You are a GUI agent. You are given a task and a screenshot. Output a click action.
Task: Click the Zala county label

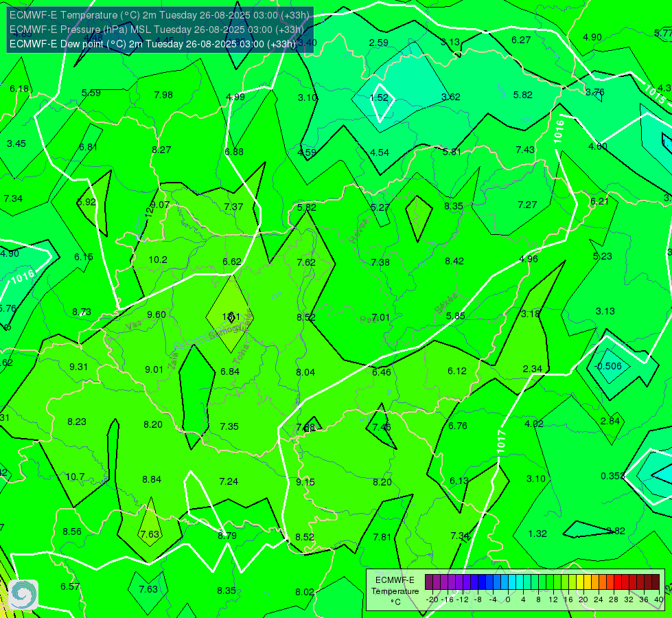[174, 363]
